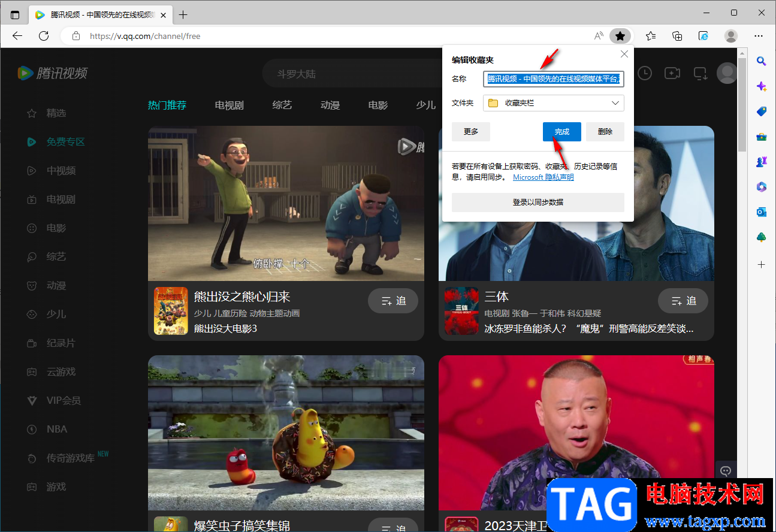This screenshot has width=776, height=532.
Task: Click the 删除 button
Action: (x=605, y=132)
